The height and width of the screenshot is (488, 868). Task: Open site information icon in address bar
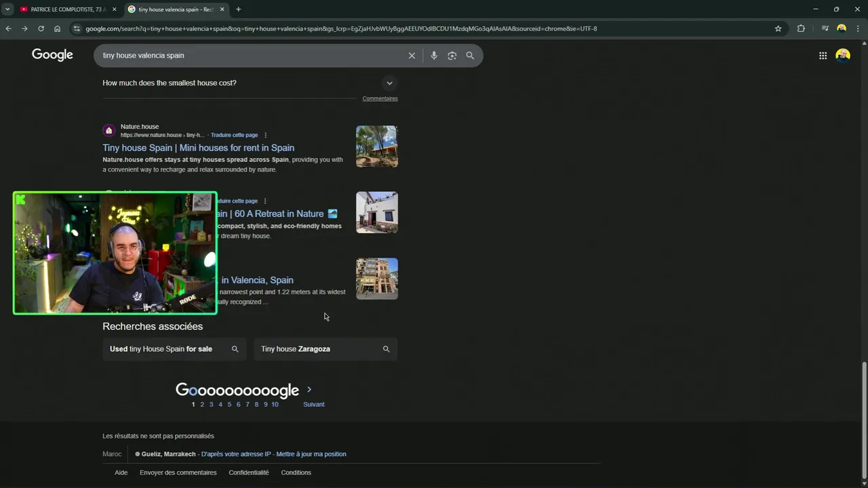(77, 28)
